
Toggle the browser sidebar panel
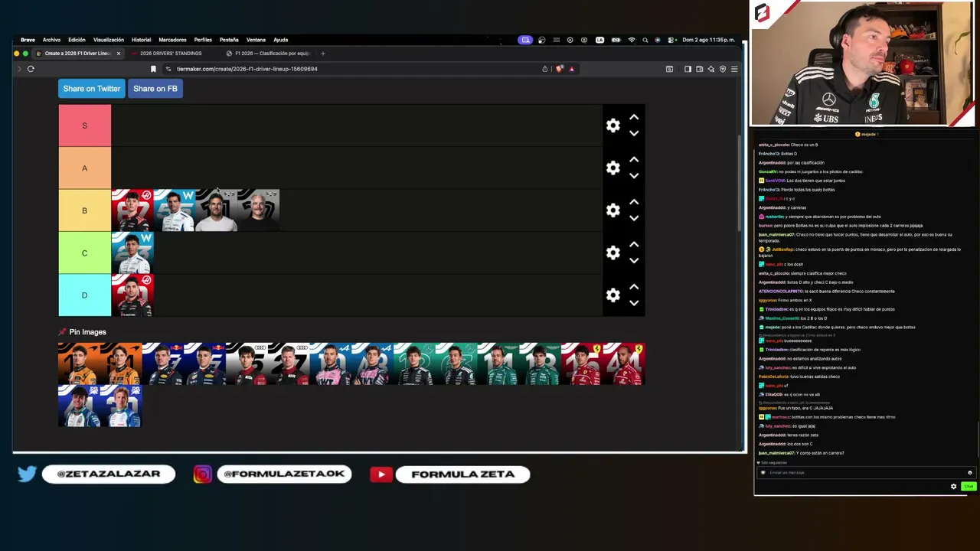pyautogui.click(x=688, y=69)
